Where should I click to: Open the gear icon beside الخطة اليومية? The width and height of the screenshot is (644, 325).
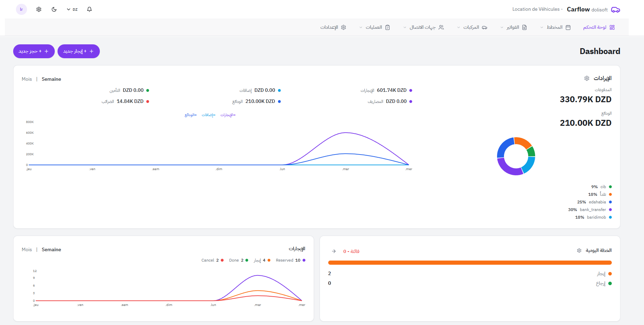[x=579, y=251]
